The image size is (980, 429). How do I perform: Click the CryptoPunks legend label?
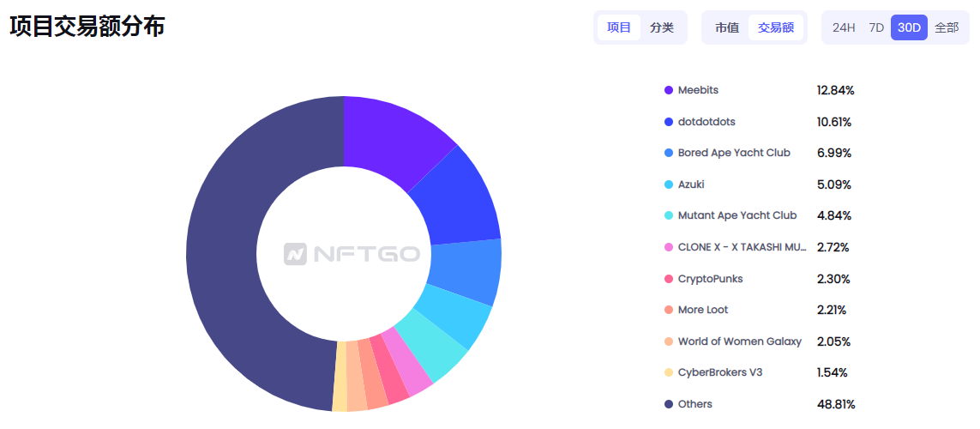(x=711, y=279)
